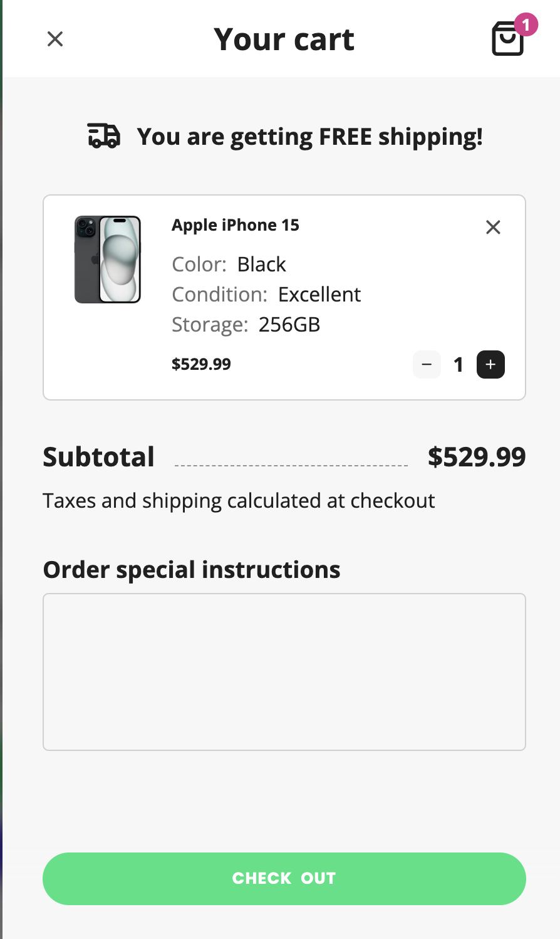Remove Apple iPhone 15 from cart
The height and width of the screenshot is (939, 560).
point(493,227)
